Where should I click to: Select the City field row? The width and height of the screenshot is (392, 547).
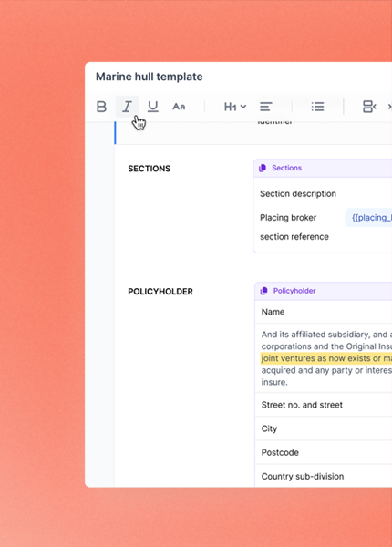[x=324, y=428]
